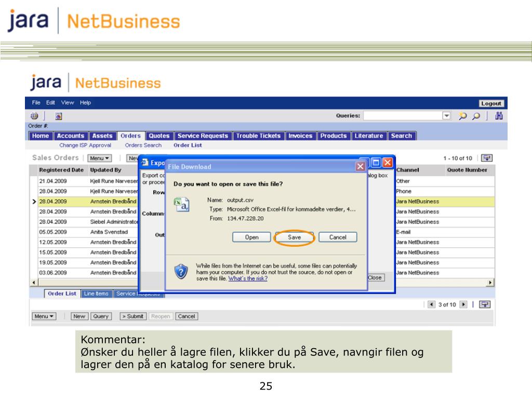Close the Export window with red X

point(388,163)
